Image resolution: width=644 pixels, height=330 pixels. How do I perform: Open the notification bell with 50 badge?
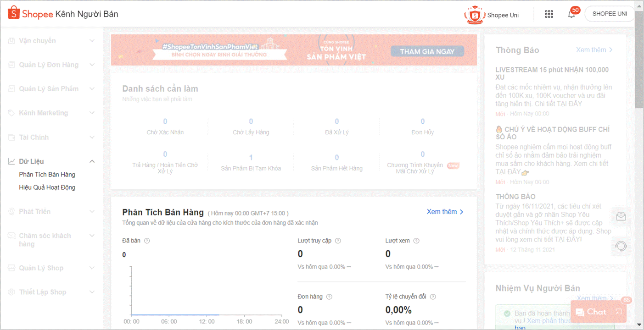point(571,14)
